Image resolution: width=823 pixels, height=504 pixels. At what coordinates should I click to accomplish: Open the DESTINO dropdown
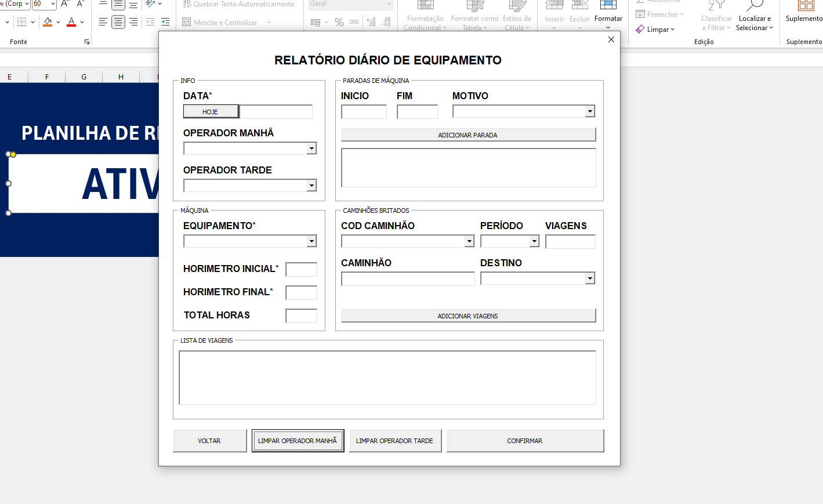[590, 278]
